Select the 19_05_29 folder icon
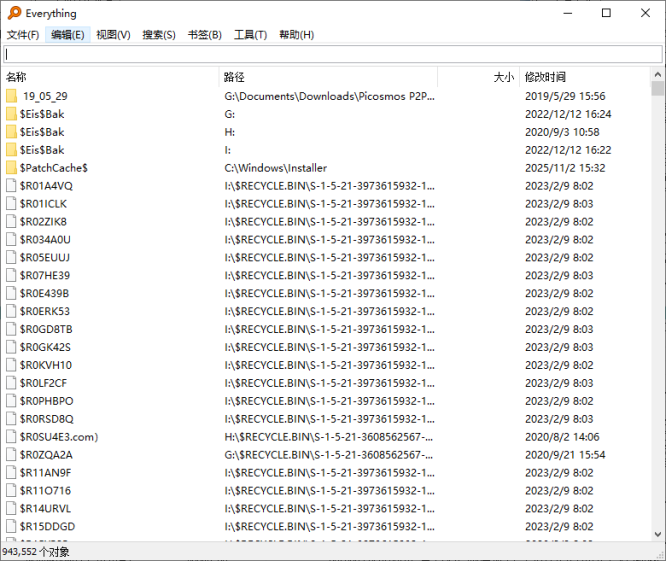This screenshot has width=666, height=561. click(x=11, y=96)
